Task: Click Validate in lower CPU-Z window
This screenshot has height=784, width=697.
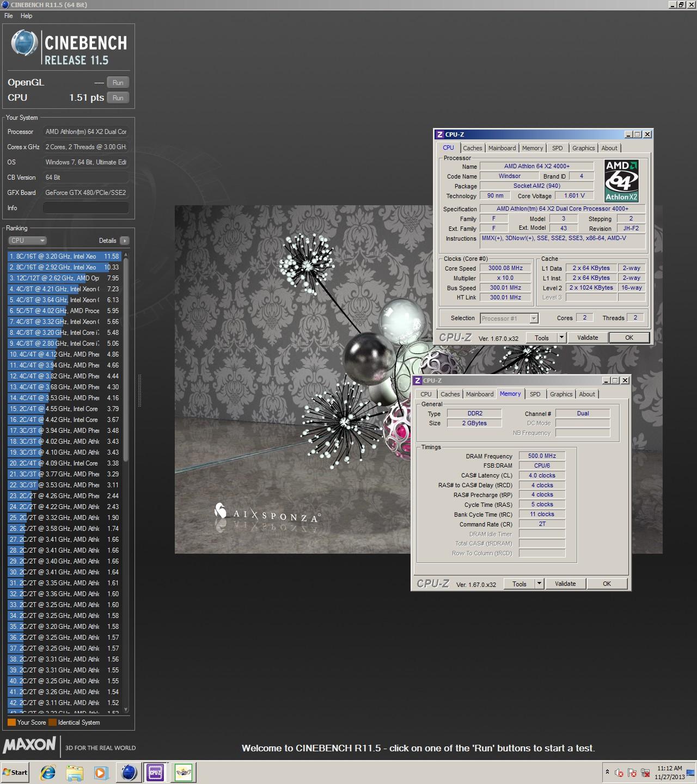Action: pyautogui.click(x=565, y=584)
